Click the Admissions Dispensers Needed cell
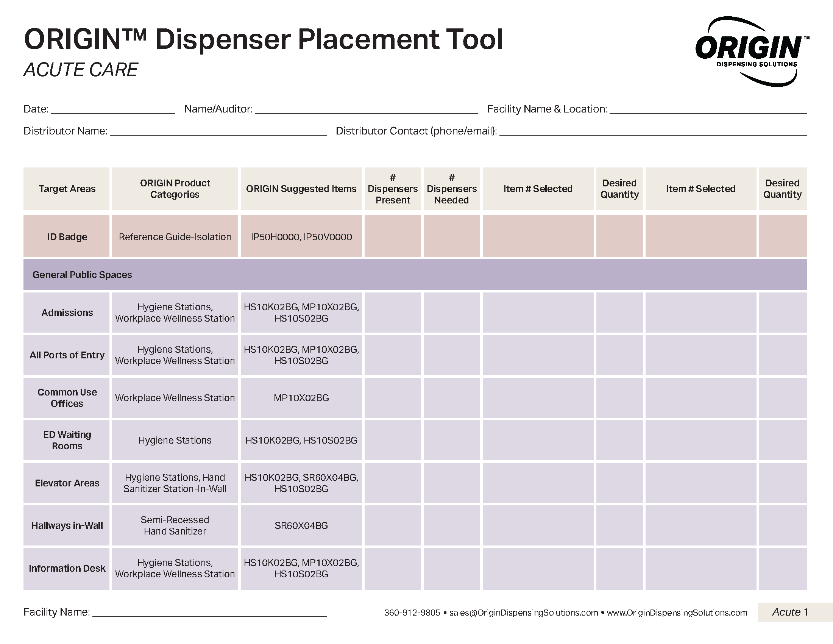 coord(452,313)
